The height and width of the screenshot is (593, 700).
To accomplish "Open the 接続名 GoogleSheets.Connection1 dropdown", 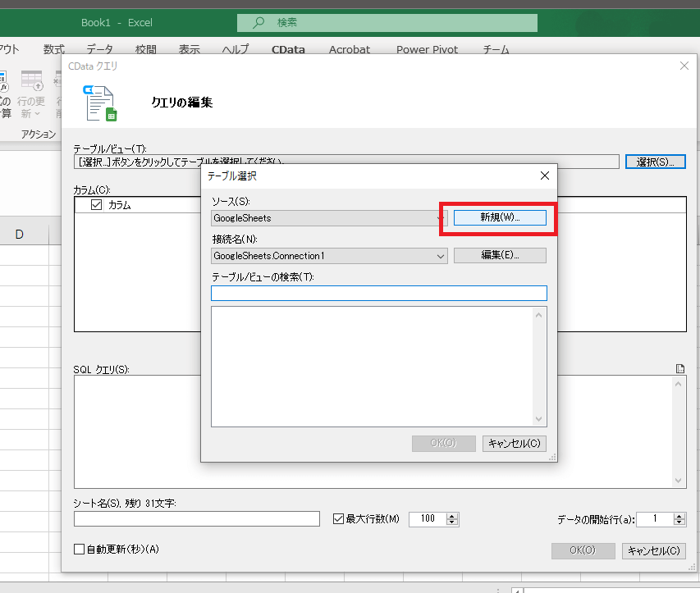I will (x=329, y=256).
